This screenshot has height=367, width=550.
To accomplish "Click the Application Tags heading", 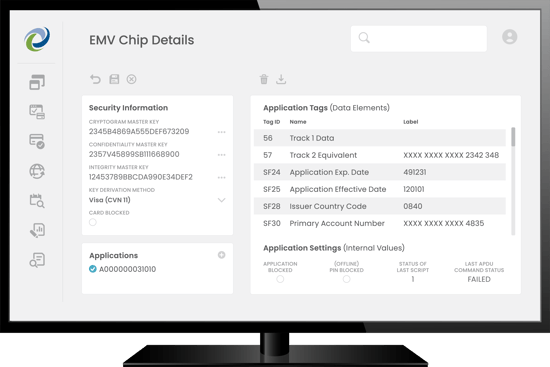I will tap(326, 108).
